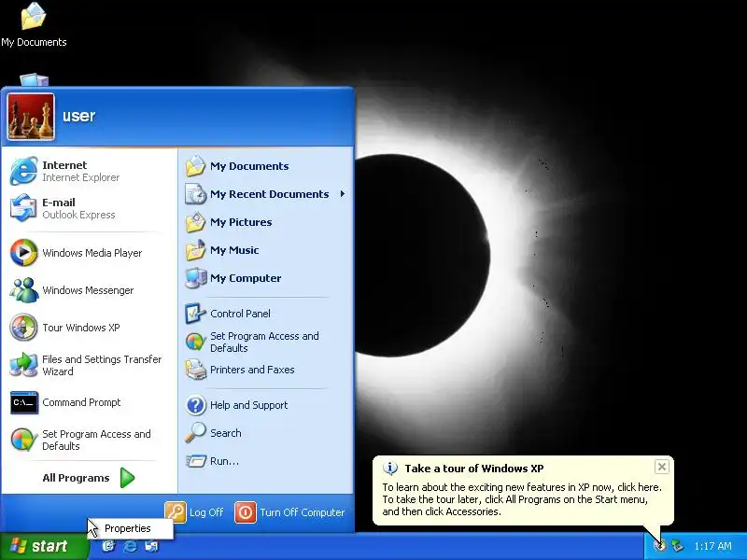Open Help and Support icon

point(195,405)
